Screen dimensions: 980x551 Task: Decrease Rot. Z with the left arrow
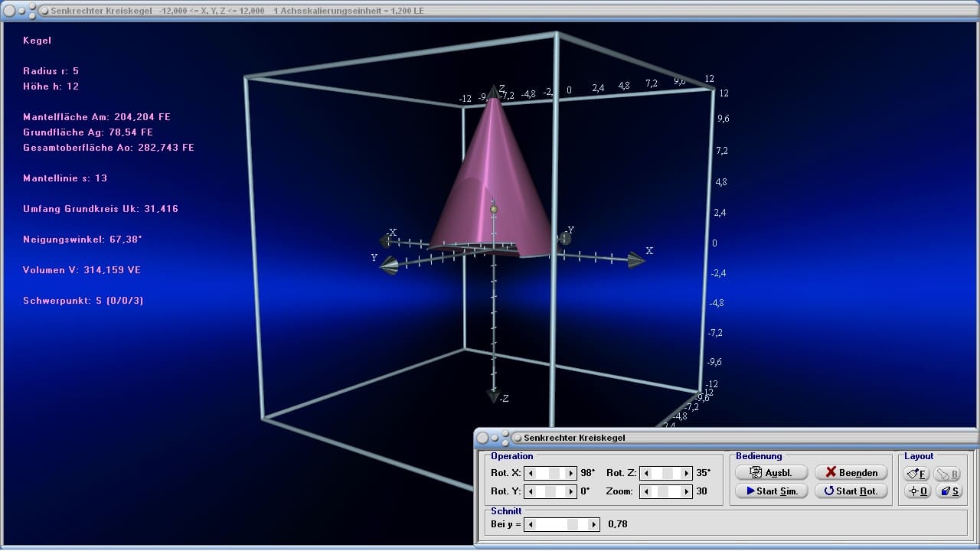click(x=645, y=473)
